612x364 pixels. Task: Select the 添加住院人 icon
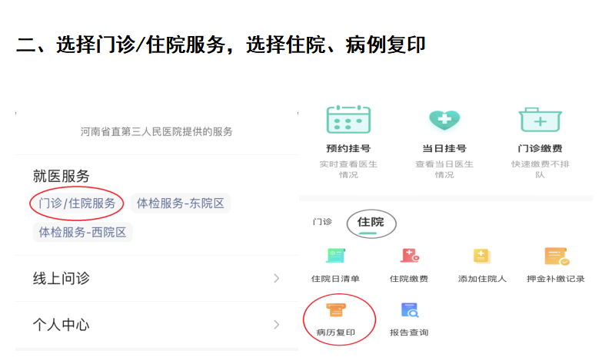point(482,256)
